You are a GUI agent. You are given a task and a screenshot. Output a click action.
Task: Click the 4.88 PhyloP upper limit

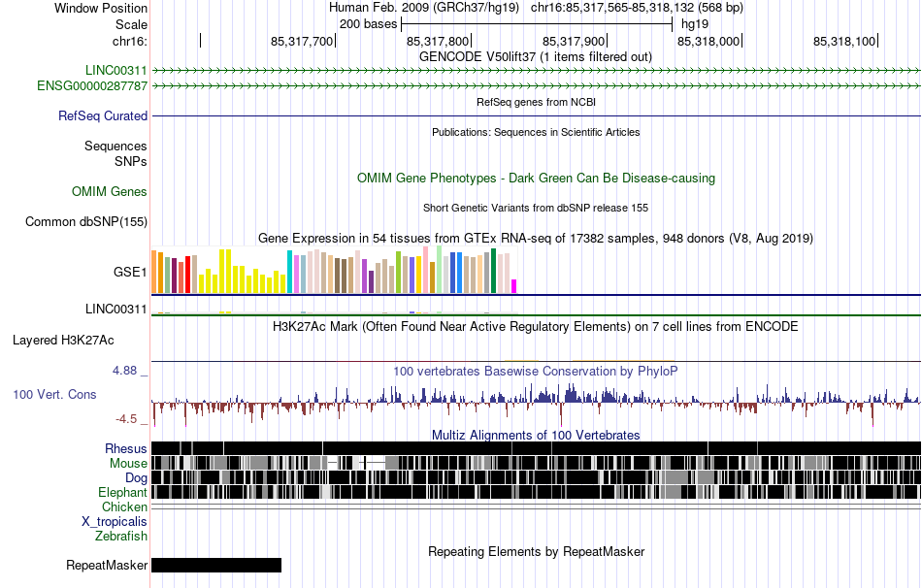click(x=124, y=371)
